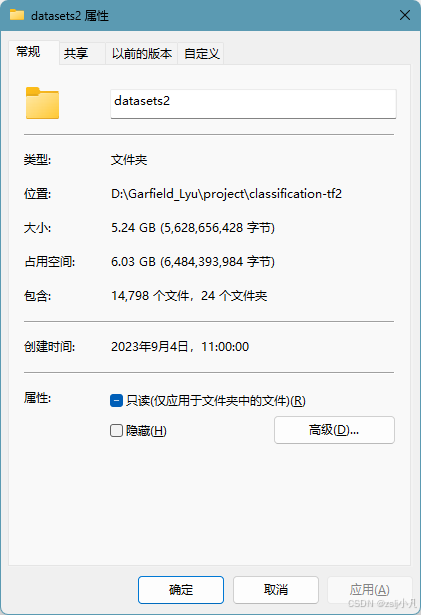Click the 应用(A) button
This screenshot has height=615, width=421.
[370, 590]
